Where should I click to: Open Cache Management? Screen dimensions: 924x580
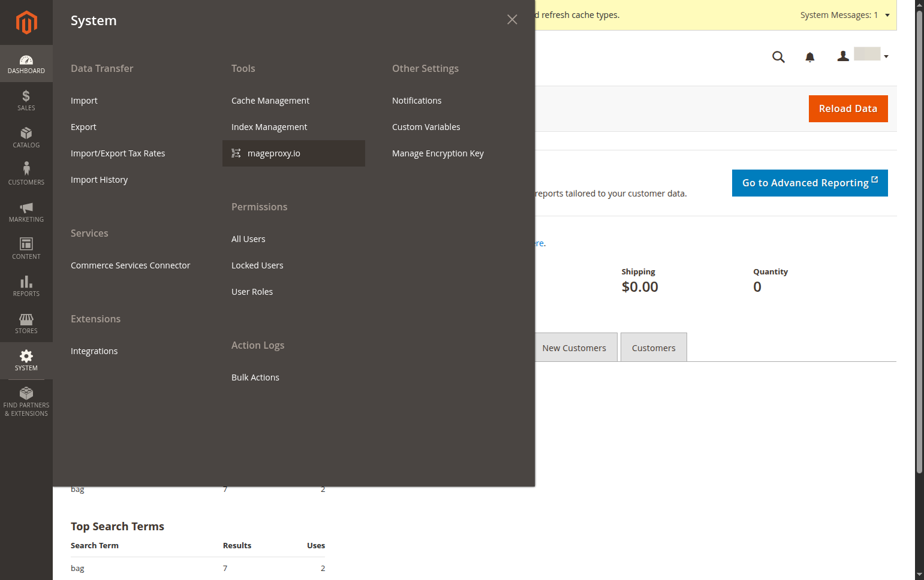point(270,101)
